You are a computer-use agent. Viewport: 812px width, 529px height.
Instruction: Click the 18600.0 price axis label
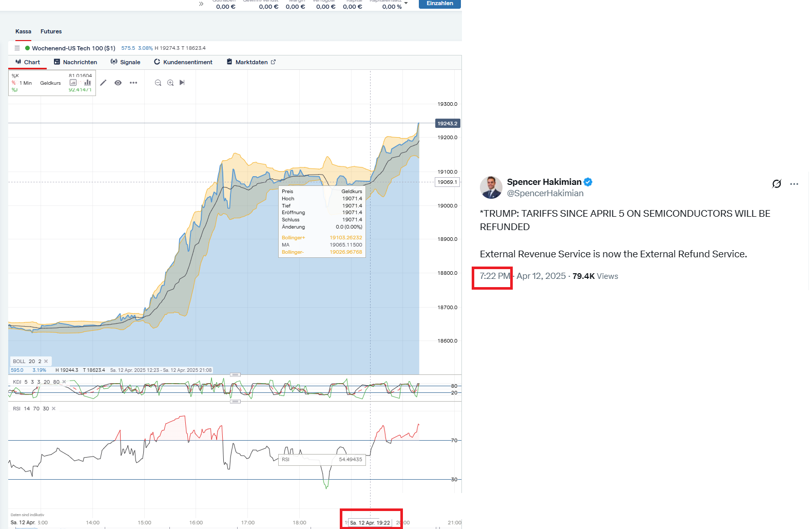[447, 341]
